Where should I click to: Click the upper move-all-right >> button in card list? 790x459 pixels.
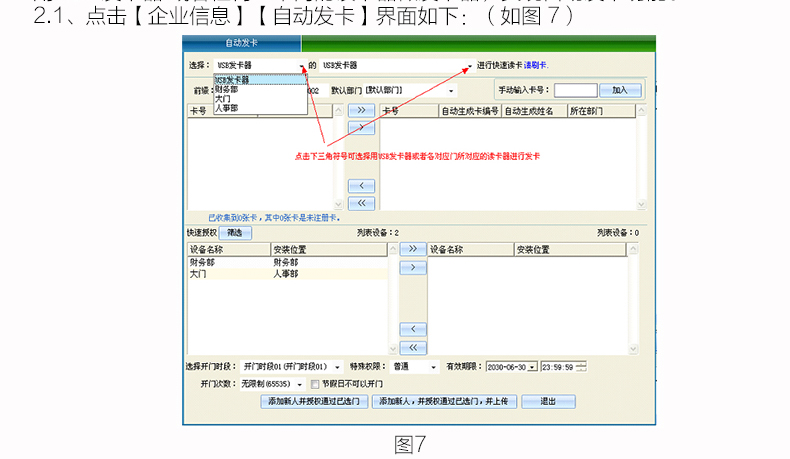[360, 111]
